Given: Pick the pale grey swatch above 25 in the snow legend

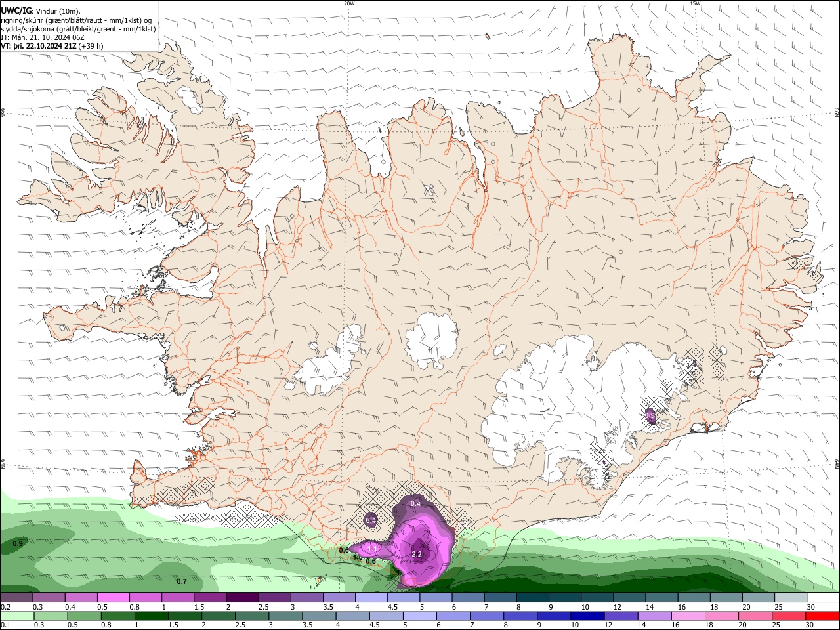Looking at the screenshot, I should pos(791,598).
